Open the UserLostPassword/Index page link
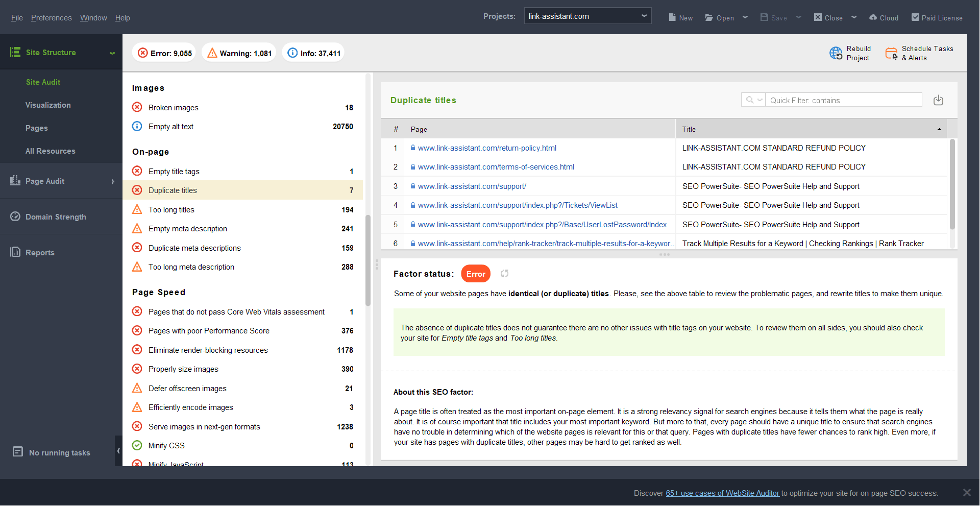980x506 pixels. tap(542, 225)
